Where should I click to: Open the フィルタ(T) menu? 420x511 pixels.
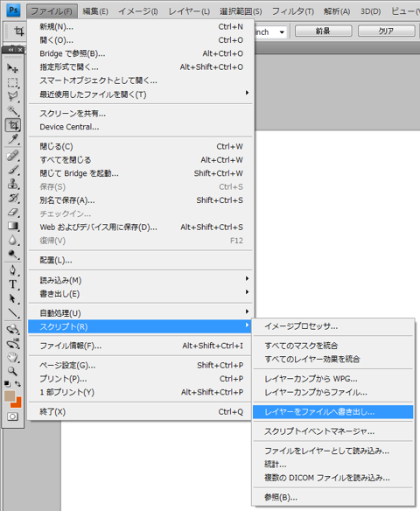pyautogui.click(x=292, y=11)
